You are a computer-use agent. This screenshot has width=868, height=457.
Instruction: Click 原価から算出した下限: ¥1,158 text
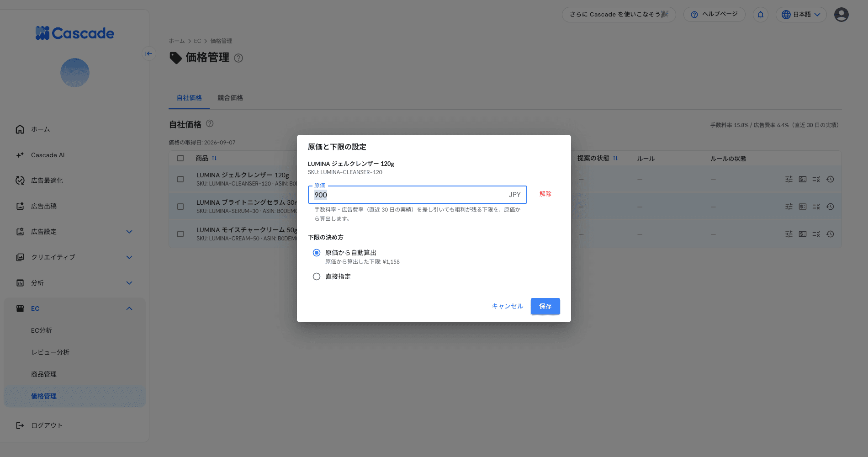362,262
